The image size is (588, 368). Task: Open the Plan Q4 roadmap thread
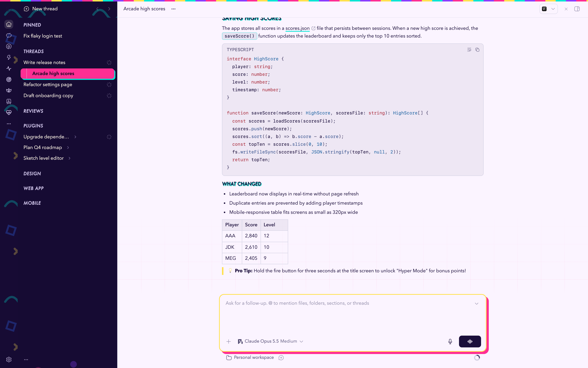[43, 148]
